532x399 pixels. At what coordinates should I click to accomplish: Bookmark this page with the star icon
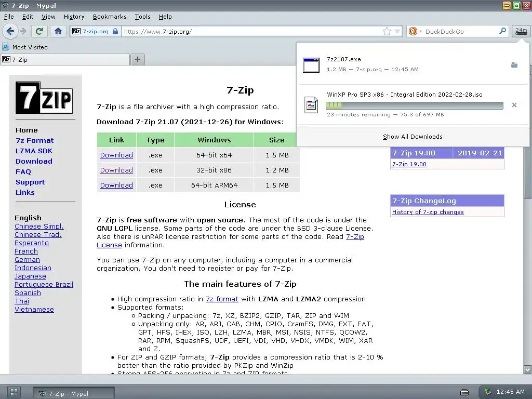click(x=387, y=32)
